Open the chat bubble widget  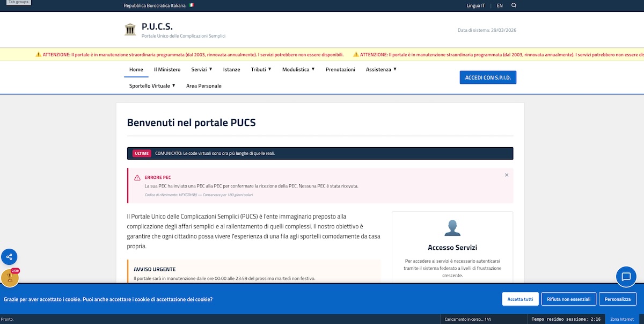[626, 277]
